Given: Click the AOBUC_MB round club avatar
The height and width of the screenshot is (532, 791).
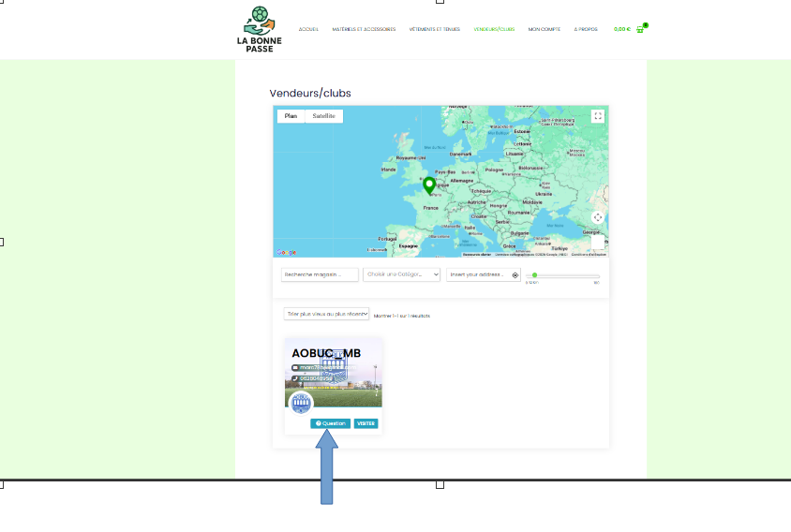Looking at the screenshot, I should (300, 403).
